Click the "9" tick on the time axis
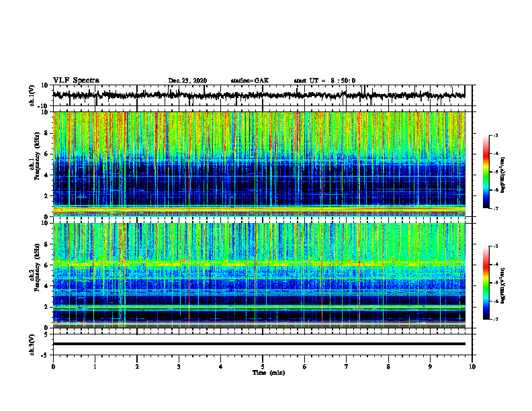This screenshot has width=532, height=411. [x=430, y=367]
